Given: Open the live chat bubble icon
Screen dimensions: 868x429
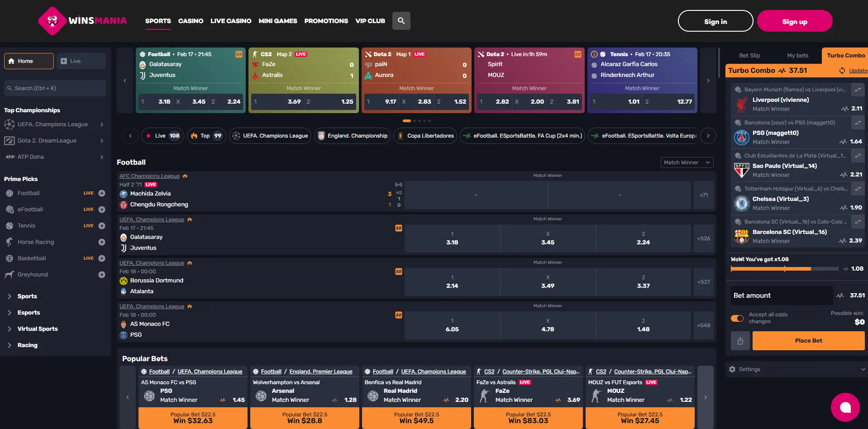Looking at the screenshot, I should [x=845, y=407].
